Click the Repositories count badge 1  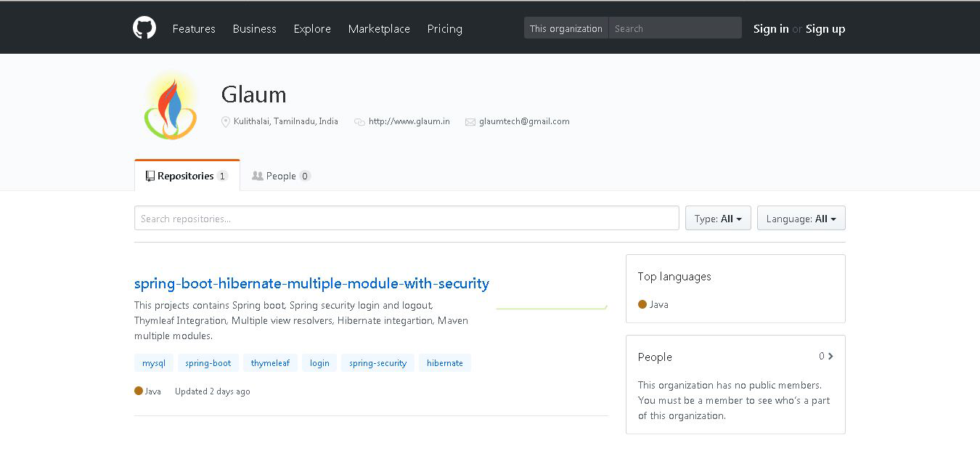(x=222, y=176)
